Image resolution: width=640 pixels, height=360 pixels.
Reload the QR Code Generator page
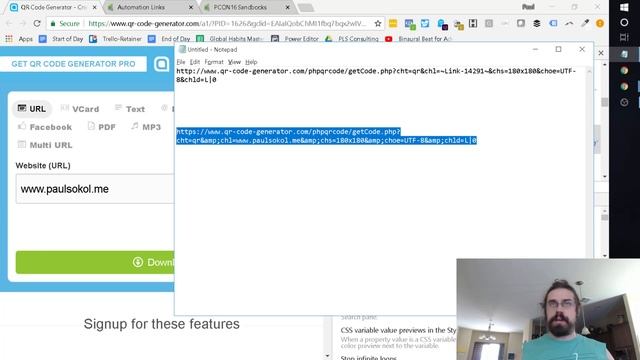37,24
